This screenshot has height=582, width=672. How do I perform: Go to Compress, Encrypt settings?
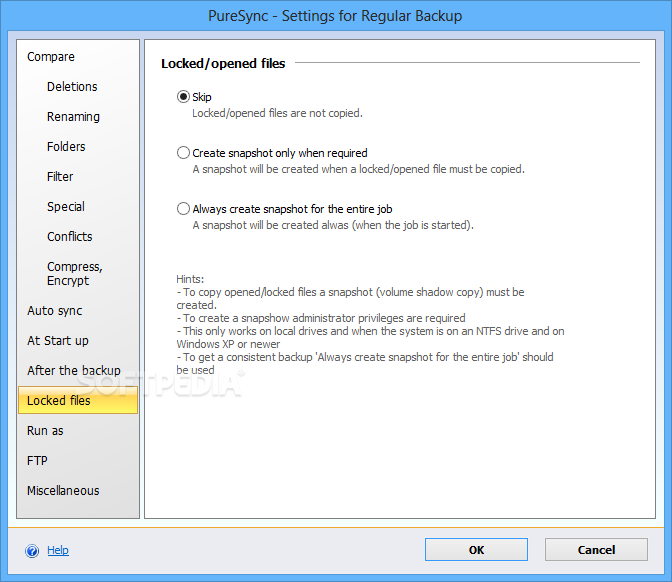[75, 273]
